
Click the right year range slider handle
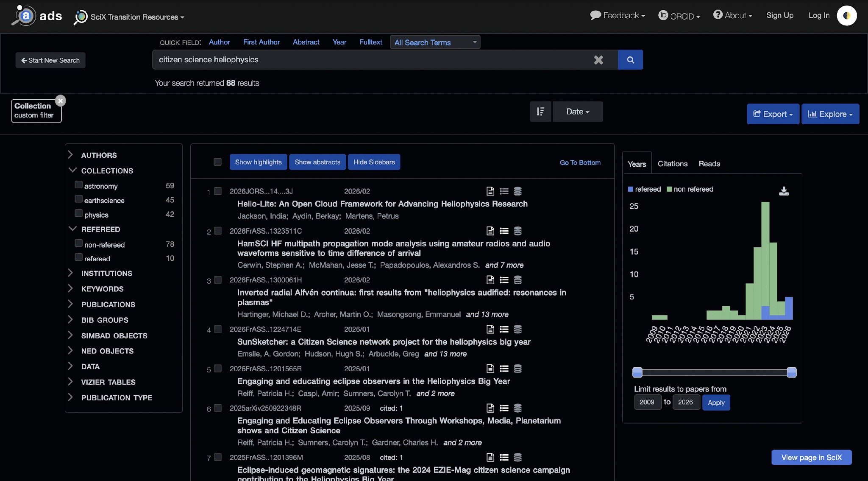791,372
